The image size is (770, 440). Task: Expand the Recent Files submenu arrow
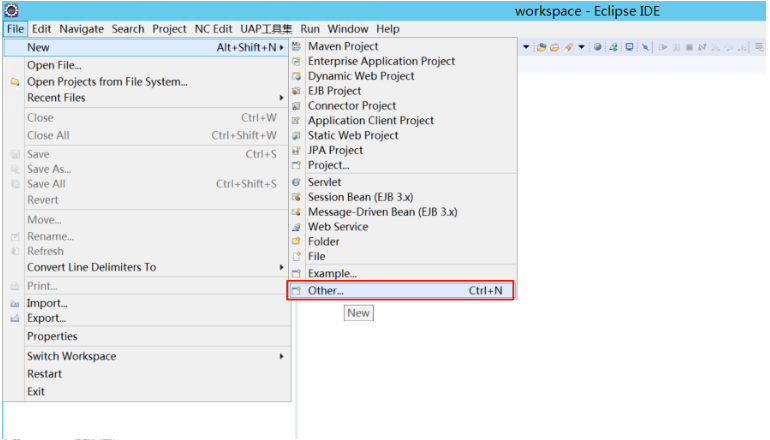[281, 98]
